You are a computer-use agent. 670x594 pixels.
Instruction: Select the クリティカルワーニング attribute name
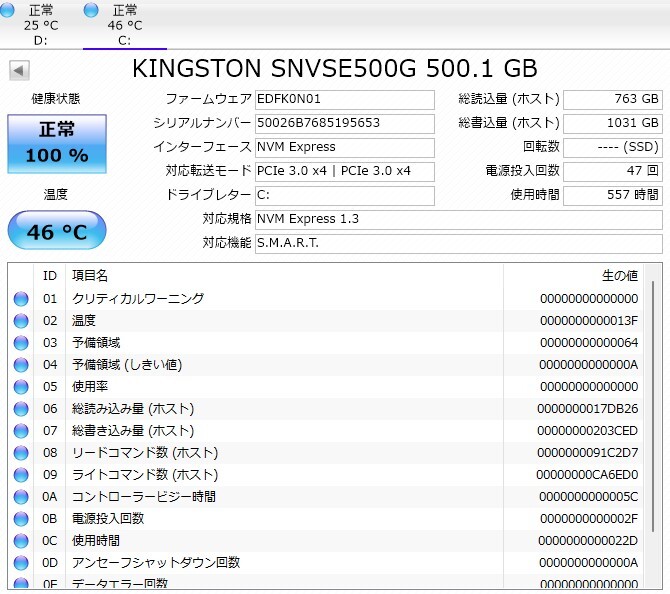(x=138, y=299)
